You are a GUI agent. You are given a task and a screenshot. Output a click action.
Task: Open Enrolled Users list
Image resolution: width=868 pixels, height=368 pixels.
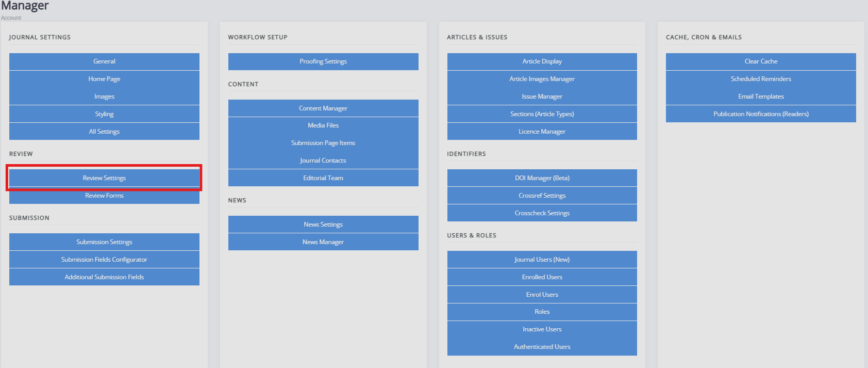(542, 277)
